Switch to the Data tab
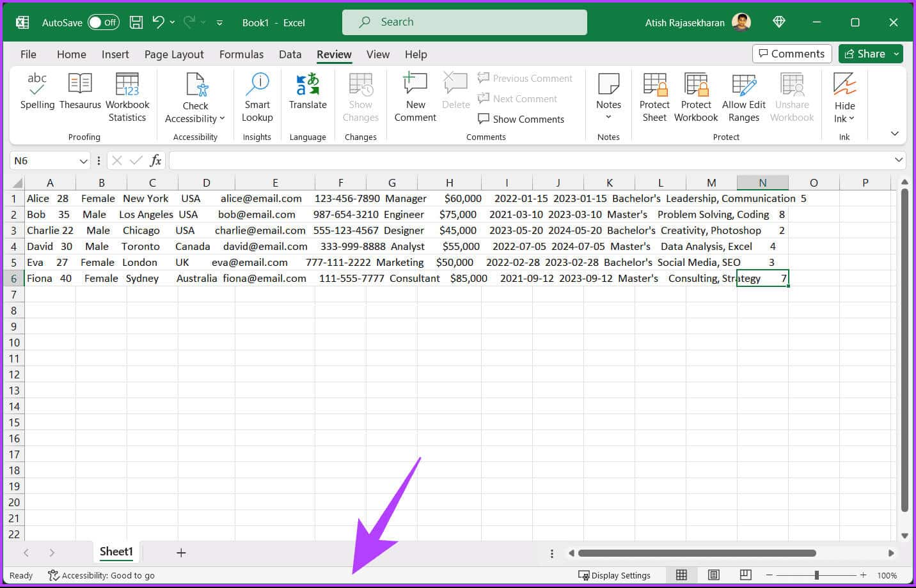 290,54
